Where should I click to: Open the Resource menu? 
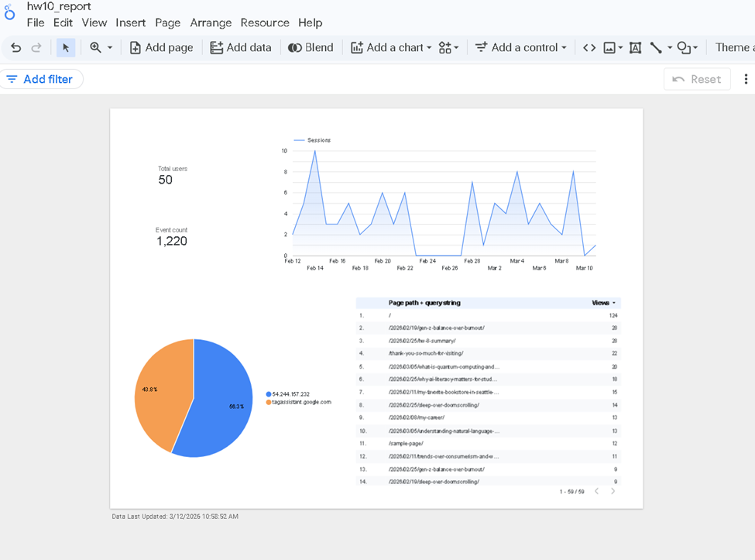265,23
